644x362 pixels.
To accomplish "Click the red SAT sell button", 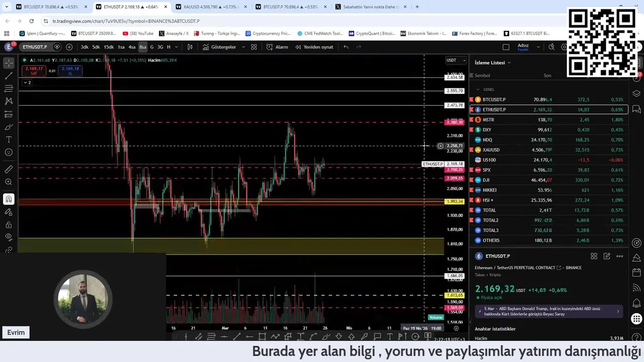I will pos(34,71).
